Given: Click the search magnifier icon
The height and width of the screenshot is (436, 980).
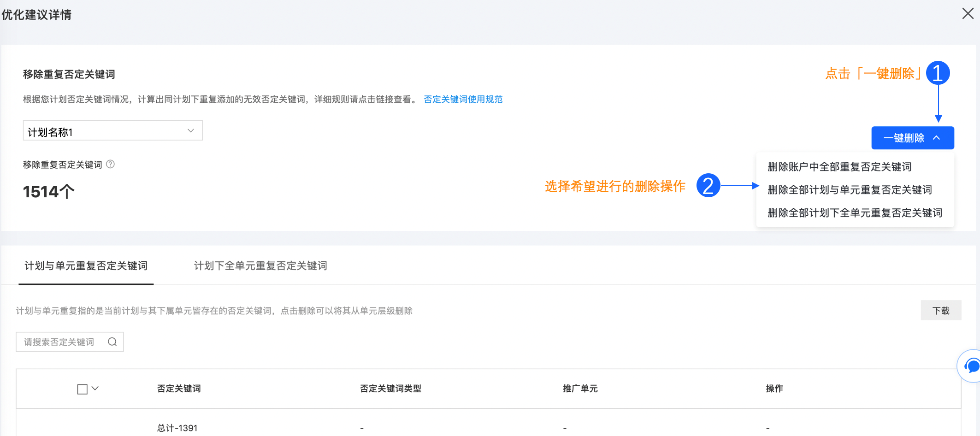Looking at the screenshot, I should tap(112, 342).
